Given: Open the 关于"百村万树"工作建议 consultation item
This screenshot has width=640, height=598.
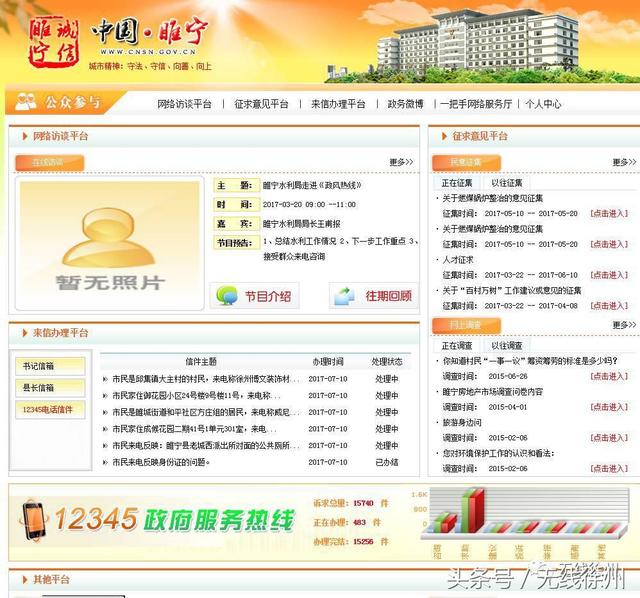Looking at the screenshot, I should click(x=512, y=290).
